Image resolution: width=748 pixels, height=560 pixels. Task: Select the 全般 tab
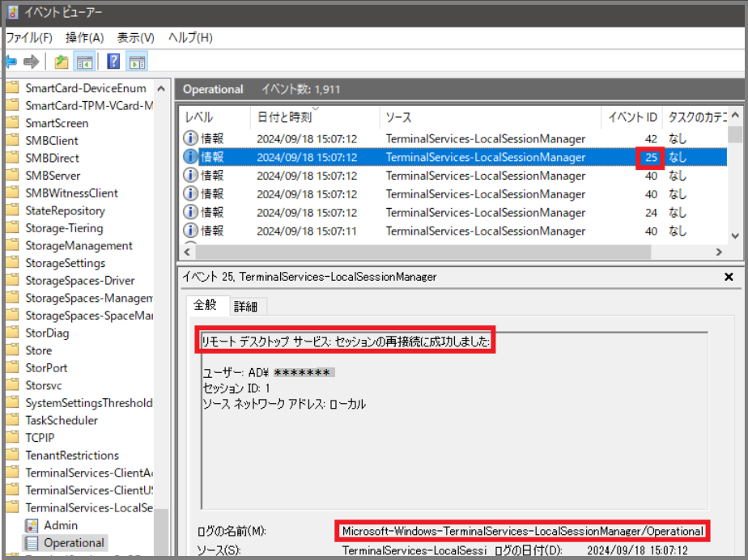[x=205, y=306]
